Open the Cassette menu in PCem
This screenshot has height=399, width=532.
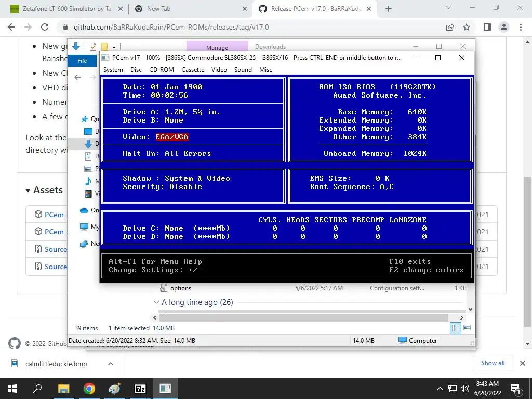click(x=193, y=70)
